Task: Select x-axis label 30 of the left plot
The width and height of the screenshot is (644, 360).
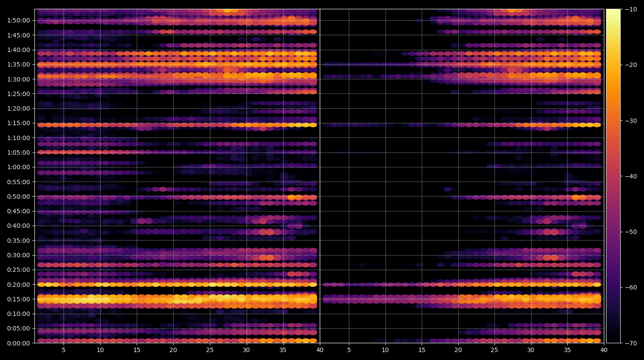Action: click(x=246, y=350)
